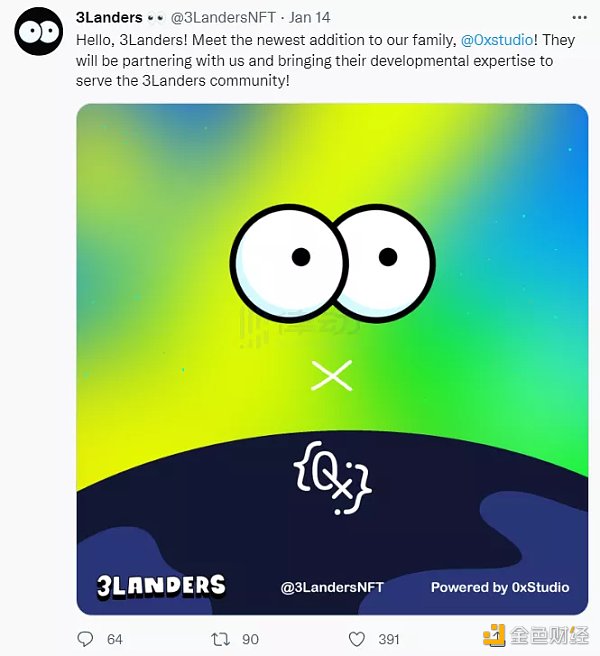Click the 3LANDERS wordmark in image
This screenshot has height=656, width=600.
161,586
